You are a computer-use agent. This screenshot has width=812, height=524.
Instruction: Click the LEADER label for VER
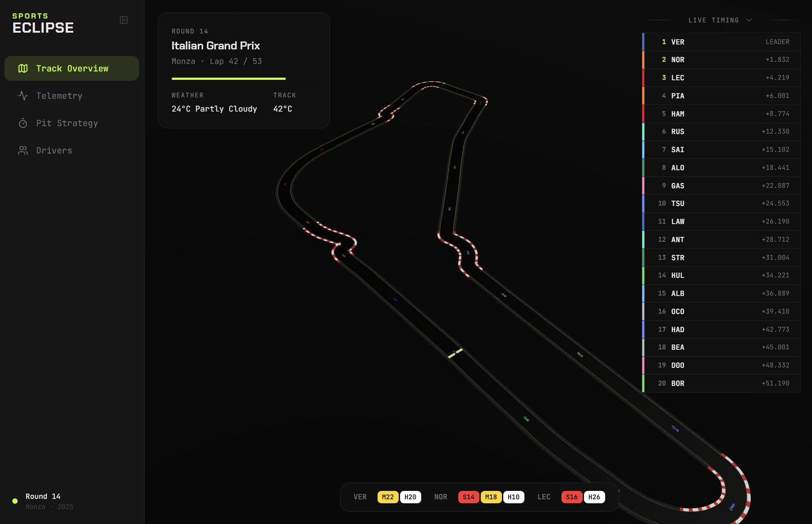click(x=777, y=42)
